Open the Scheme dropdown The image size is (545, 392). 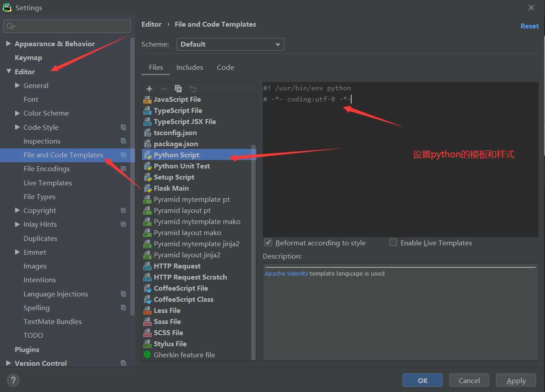(x=230, y=44)
